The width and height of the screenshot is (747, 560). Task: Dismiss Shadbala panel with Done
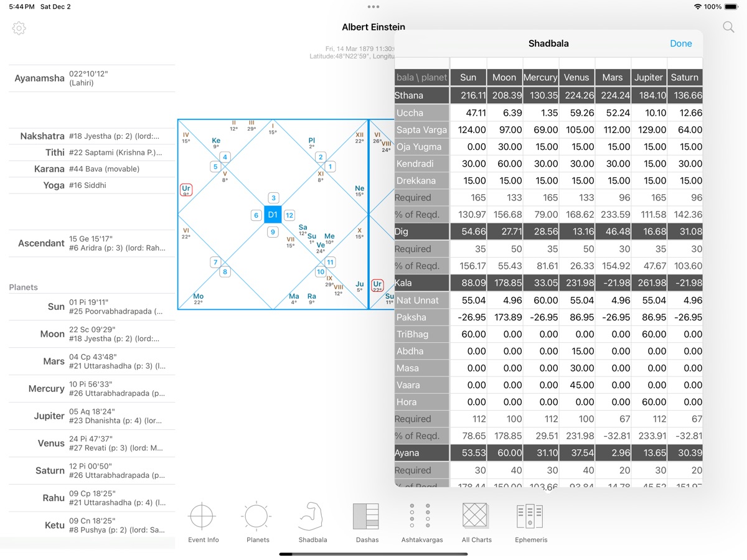click(680, 44)
